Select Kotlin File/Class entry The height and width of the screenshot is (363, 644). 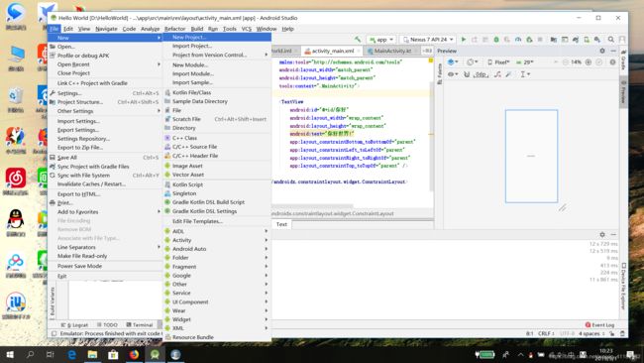pos(217,92)
